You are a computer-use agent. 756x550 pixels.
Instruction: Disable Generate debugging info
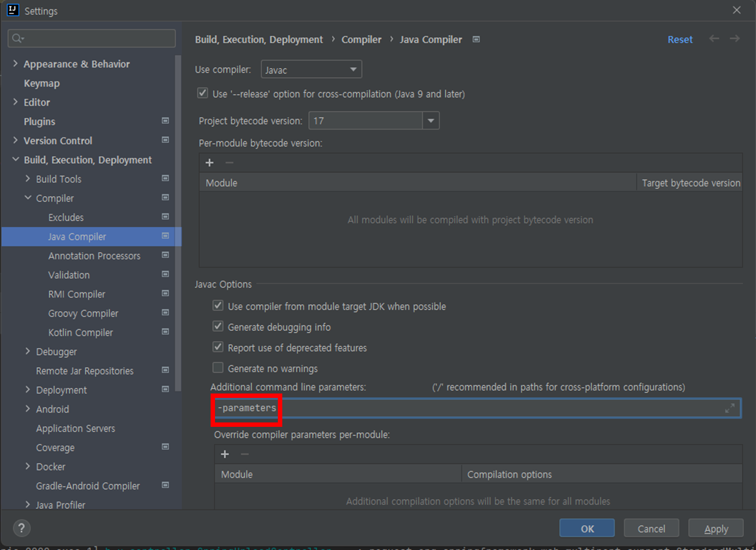click(x=218, y=326)
